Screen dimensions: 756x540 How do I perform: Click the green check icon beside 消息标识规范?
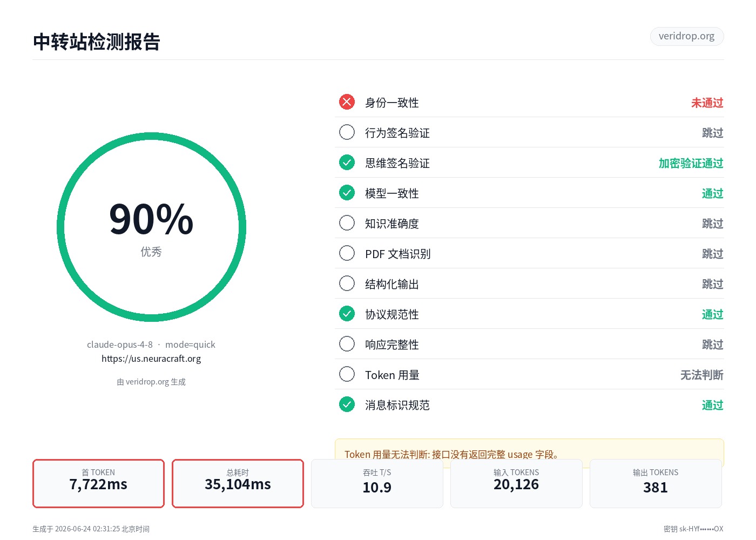pos(347,404)
